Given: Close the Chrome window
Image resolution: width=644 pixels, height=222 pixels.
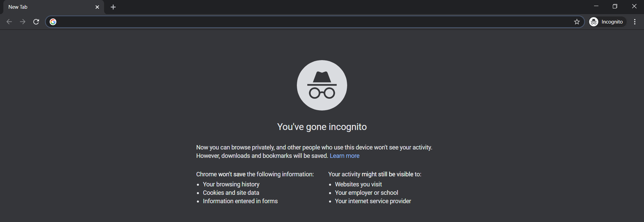Looking at the screenshot, I should pos(634,6).
